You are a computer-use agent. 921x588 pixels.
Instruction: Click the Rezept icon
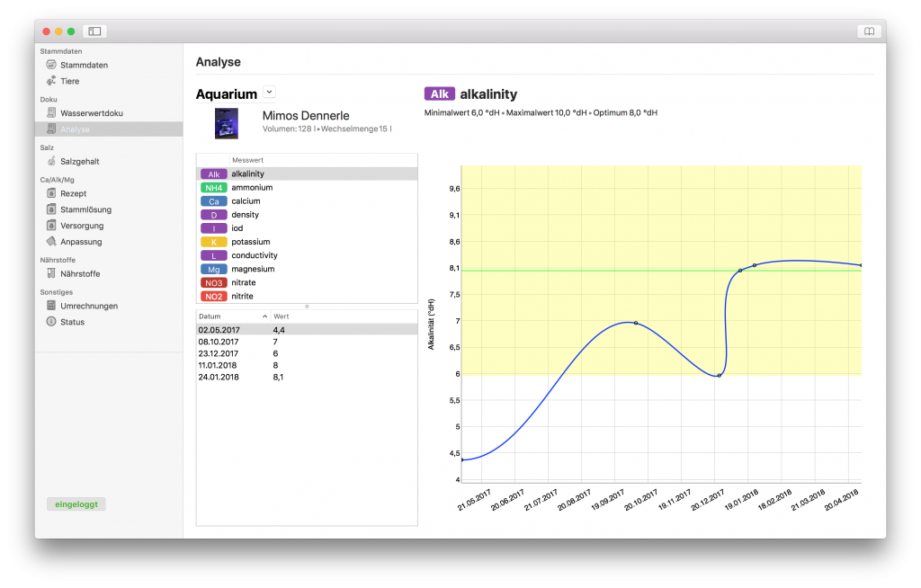[x=51, y=192]
